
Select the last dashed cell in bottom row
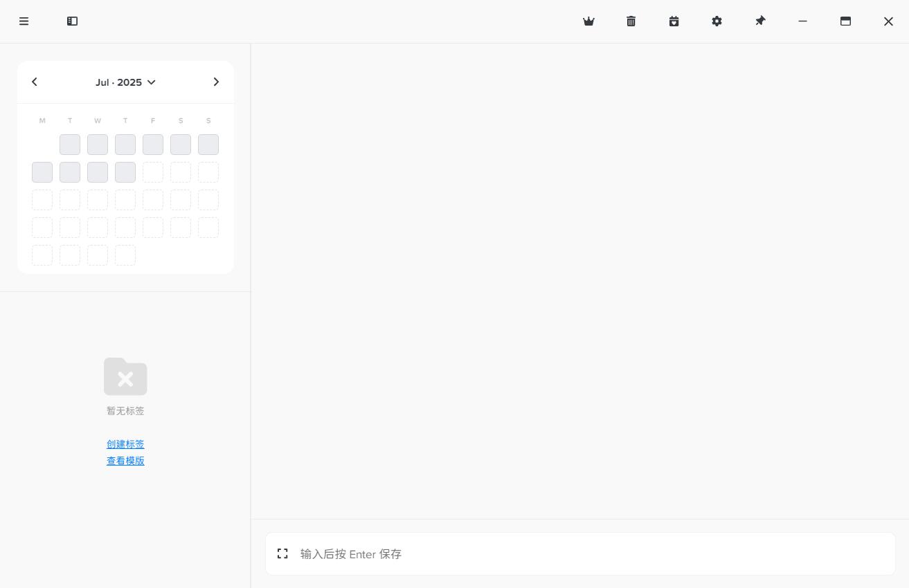(125, 255)
